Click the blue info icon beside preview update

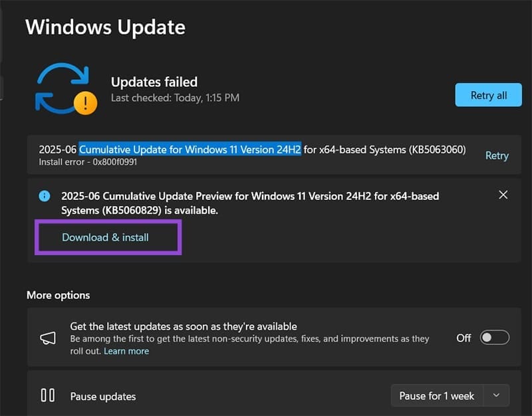(45, 196)
